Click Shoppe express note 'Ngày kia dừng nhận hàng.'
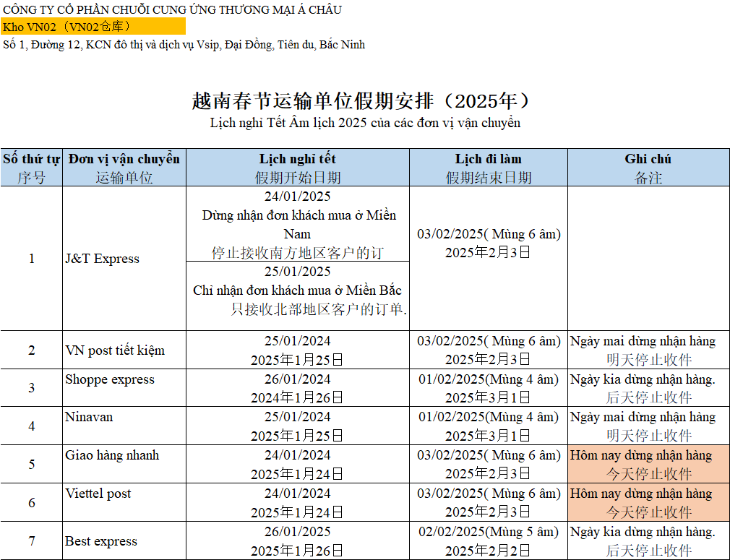The width and height of the screenshot is (730, 560). pos(648,388)
